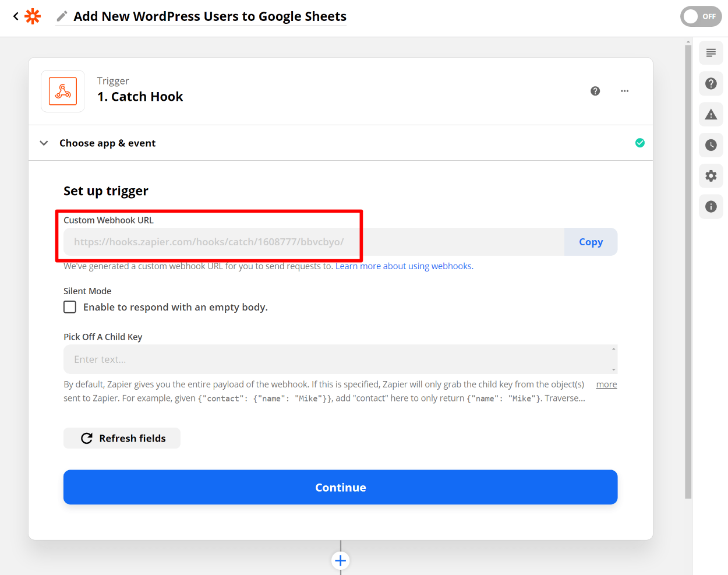Click the pencil icon to rename Zap
This screenshot has width=728, height=575.
[x=62, y=16]
